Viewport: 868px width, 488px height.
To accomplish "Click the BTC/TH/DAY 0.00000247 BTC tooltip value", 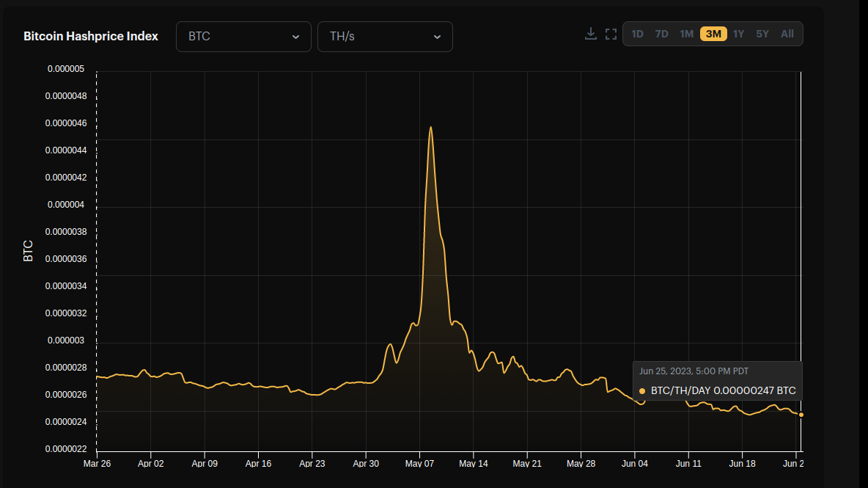I will click(x=723, y=390).
